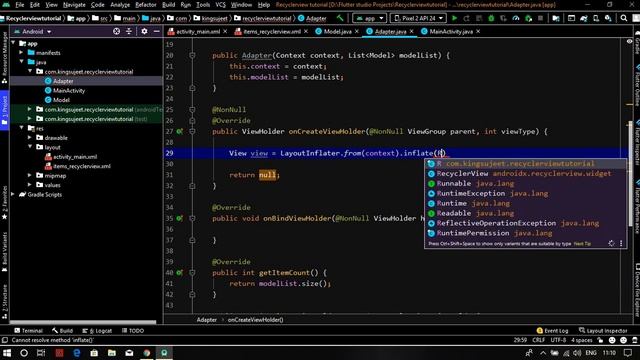Click the override gutter icon beside onBindViewHolder
This screenshot has width=640, height=360.
(x=180, y=218)
